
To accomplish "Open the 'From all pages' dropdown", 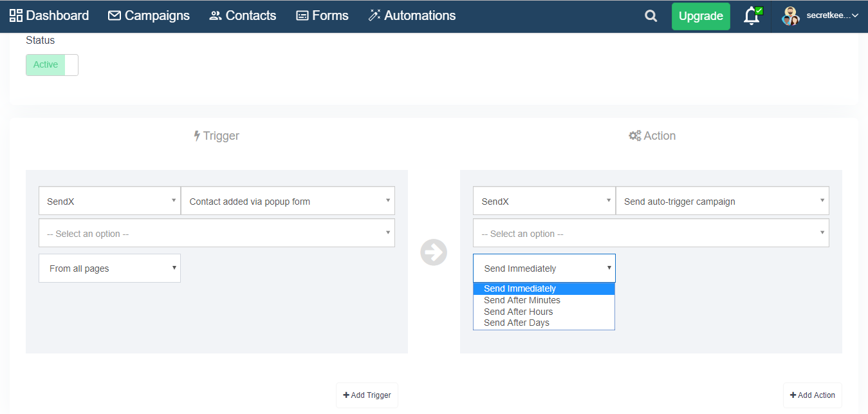I will (109, 268).
